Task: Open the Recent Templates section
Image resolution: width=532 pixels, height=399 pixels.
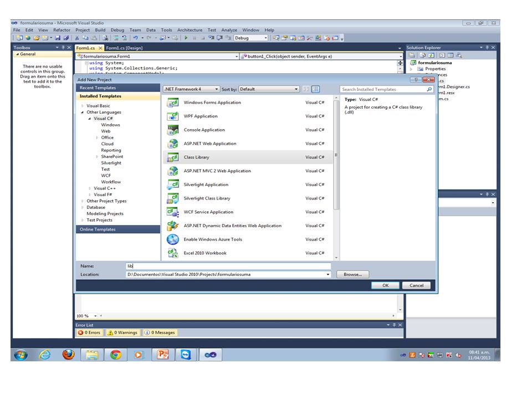Action: 117,88
